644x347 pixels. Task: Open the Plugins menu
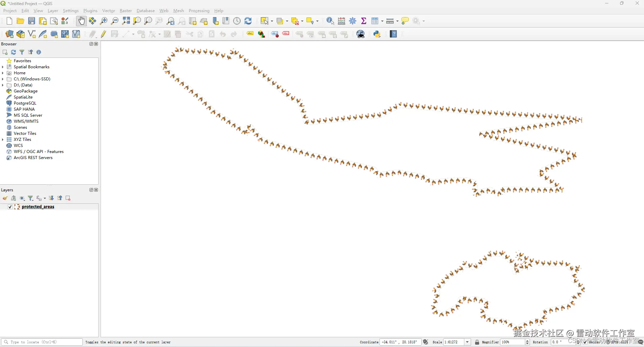(90, 11)
